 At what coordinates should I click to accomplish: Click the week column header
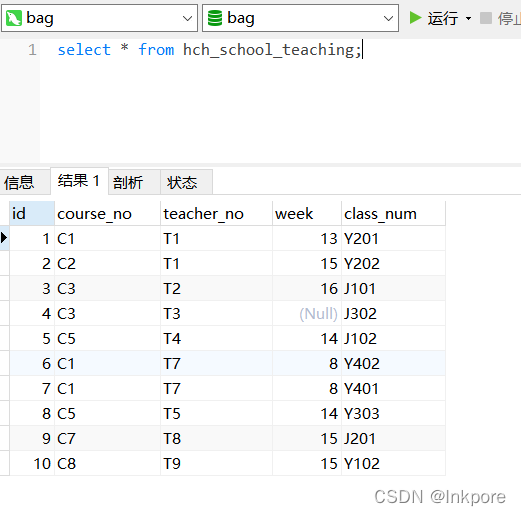(307, 213)
